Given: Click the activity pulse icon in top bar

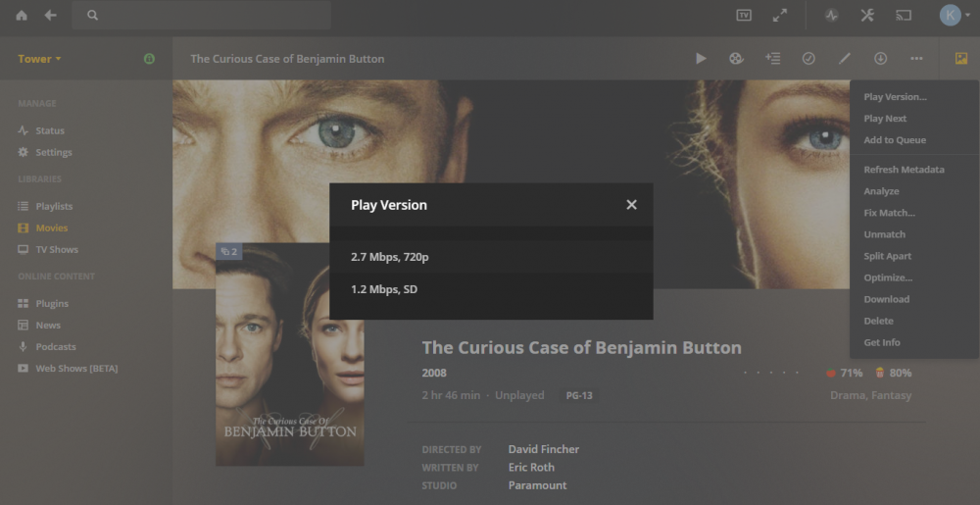Looking at the screenshot, I should pyautogui.click(x=831, y=16).
